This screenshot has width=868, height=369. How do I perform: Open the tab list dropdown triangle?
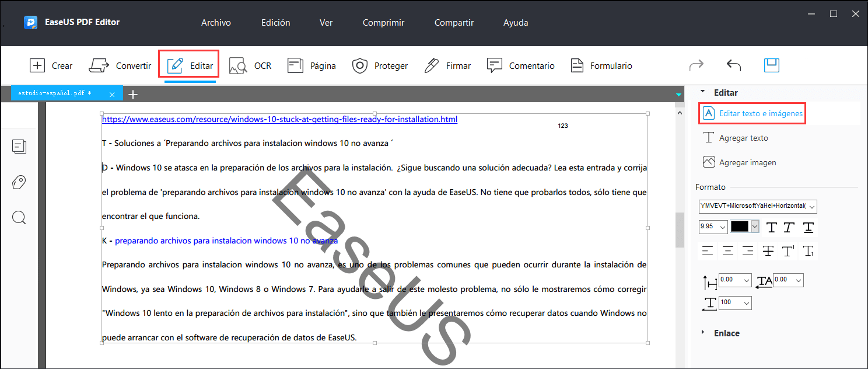(x=678, y=94)
